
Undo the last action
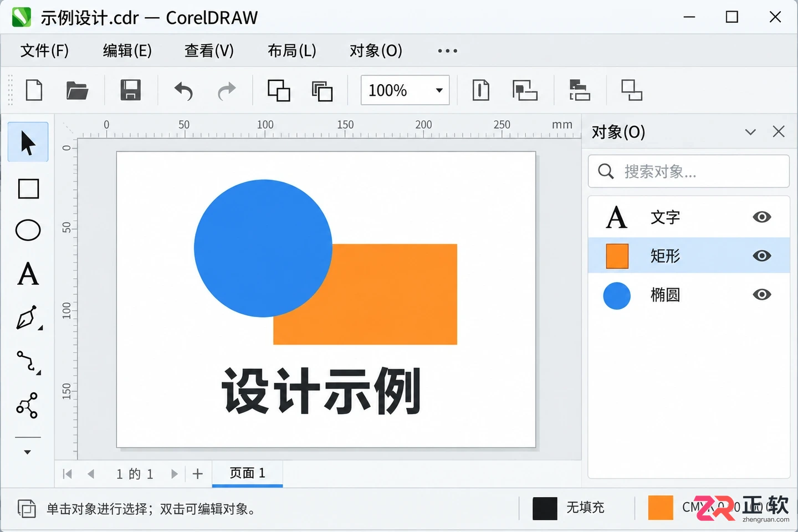click(183, 90)
